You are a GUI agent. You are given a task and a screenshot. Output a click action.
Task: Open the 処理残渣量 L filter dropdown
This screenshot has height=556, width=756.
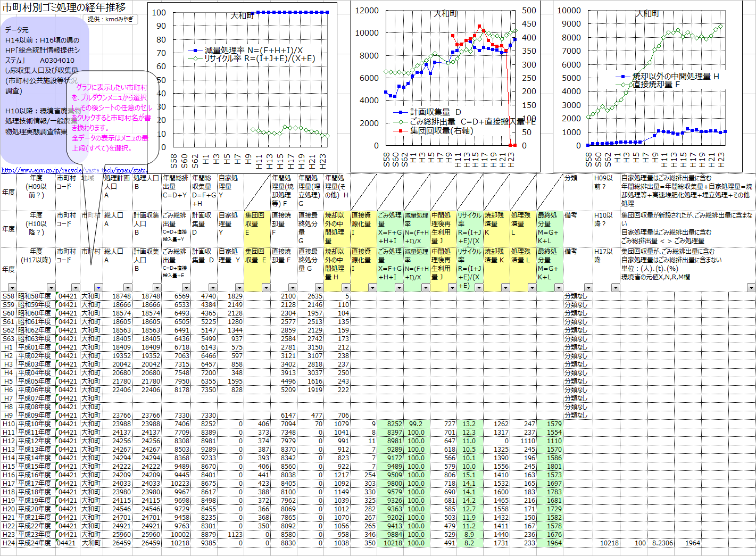[532, 288]
